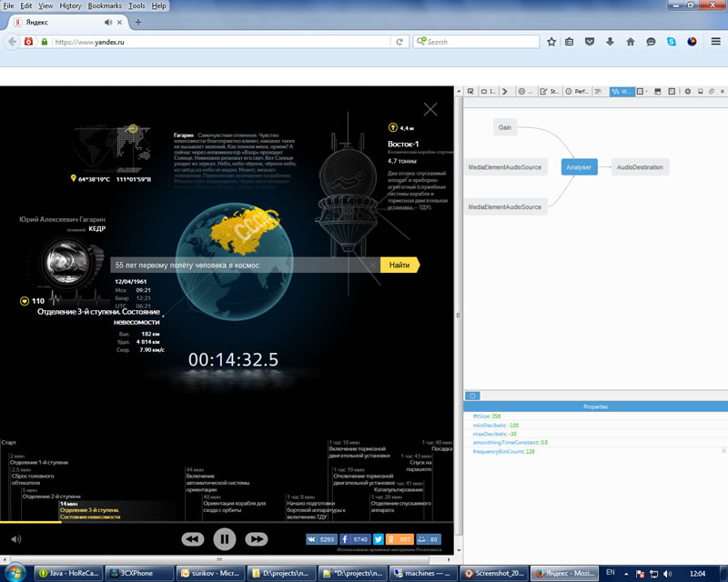
Task: Click the fftSize property value
Action: tap(496, 416)
